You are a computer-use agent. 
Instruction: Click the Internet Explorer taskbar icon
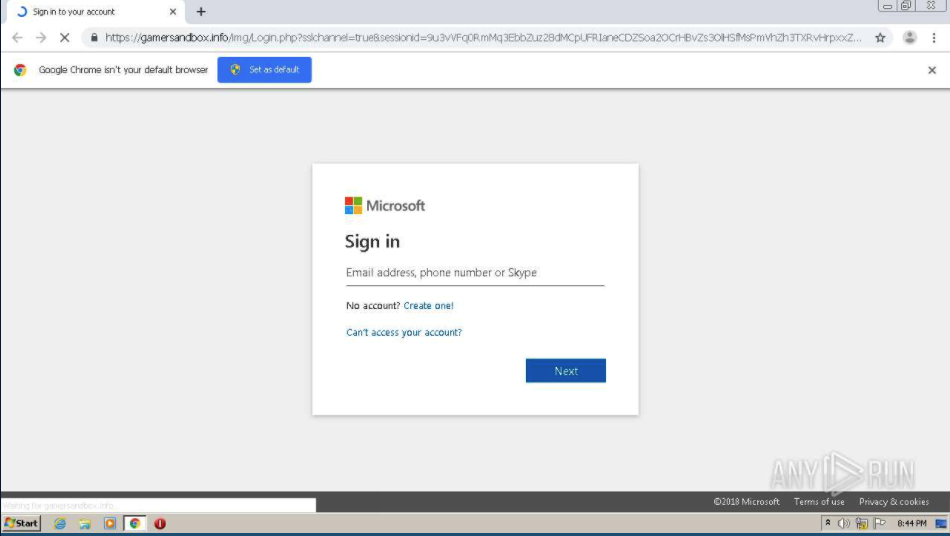(x=60, y=523)
